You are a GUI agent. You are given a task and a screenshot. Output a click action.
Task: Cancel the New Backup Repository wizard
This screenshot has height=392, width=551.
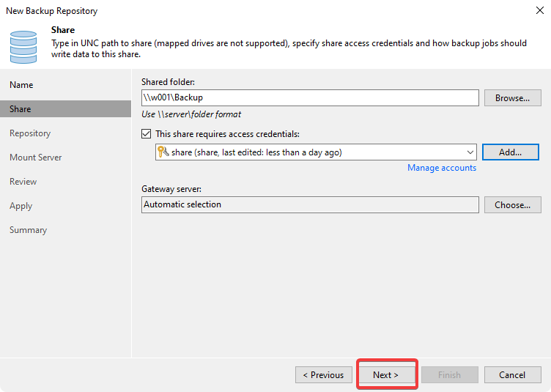coord(512,375)
